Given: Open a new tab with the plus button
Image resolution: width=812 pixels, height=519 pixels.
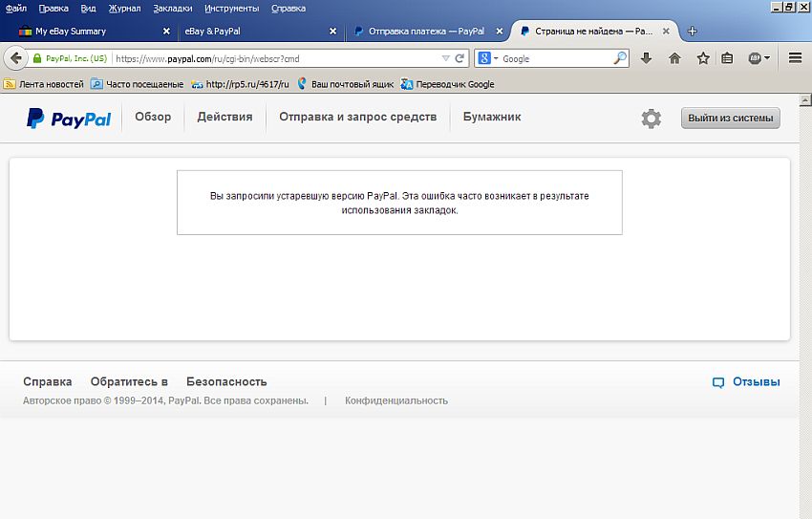Looking at the screenshot, I should click(693, 31).
